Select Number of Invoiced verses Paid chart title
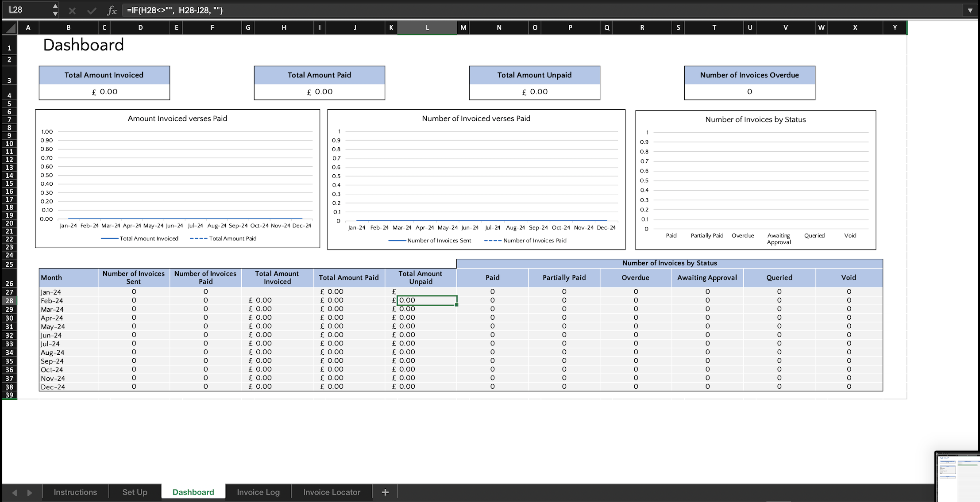 476,119
